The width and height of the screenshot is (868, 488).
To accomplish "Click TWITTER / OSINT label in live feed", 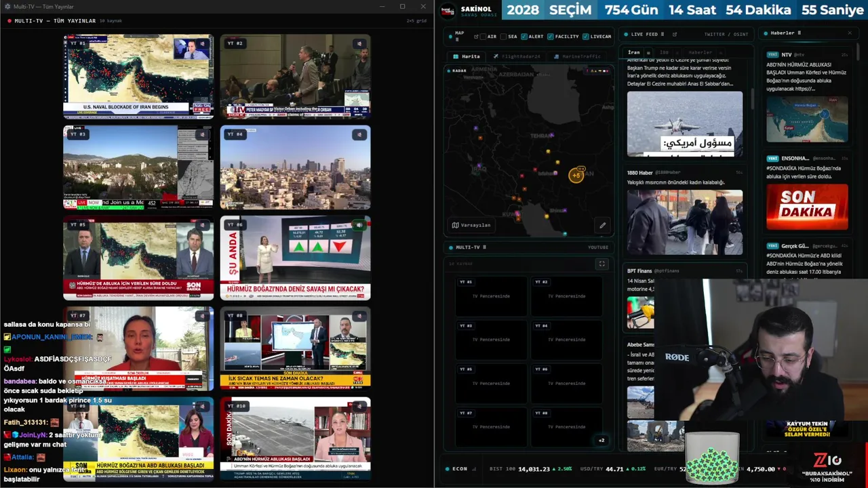I will 726,34.
